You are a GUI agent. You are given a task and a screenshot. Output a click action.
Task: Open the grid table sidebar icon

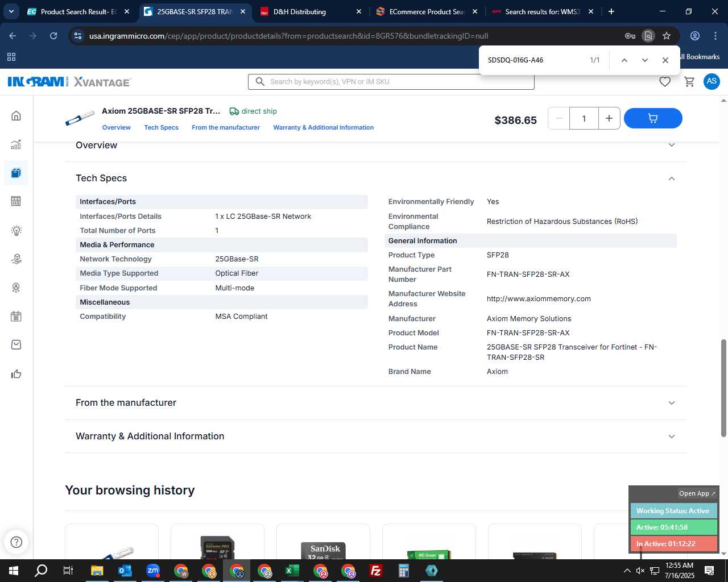[x=16, y=201]
